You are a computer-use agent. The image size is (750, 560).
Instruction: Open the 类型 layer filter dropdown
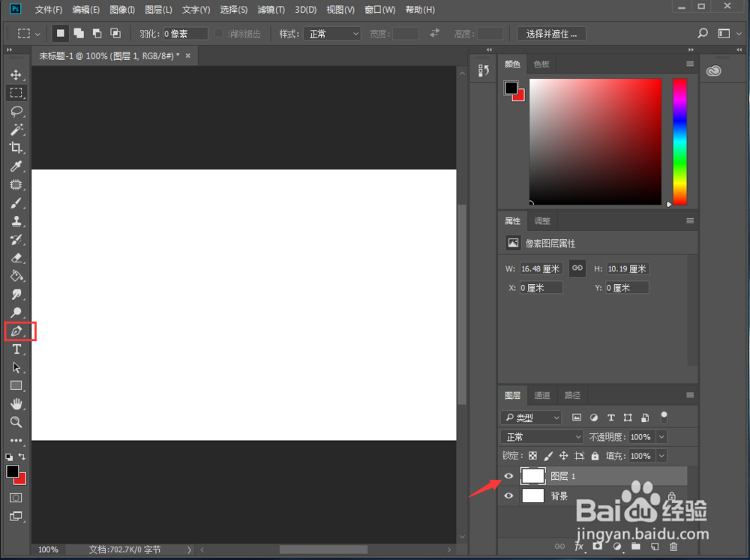[x=531, y=418]
